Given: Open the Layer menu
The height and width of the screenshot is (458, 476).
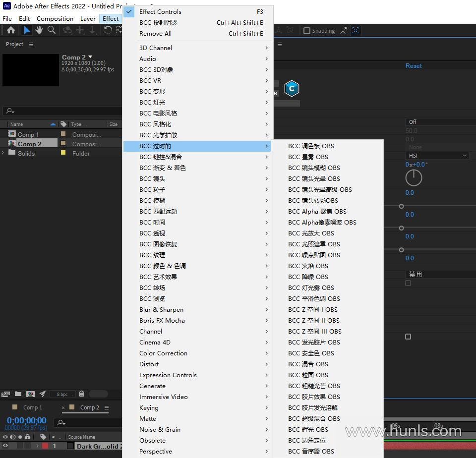Looking at the screenshot, I should pyautogui.click(x=88, y=18).
